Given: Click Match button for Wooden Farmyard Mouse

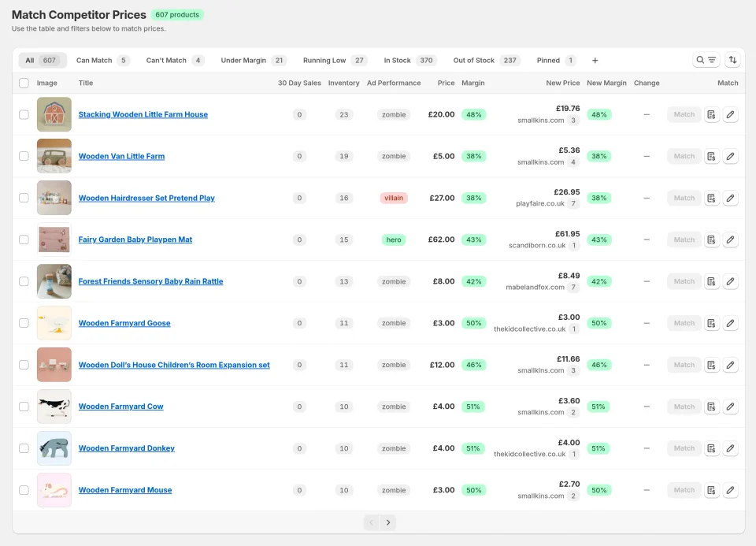Looking at the screenshot, I should [684, 490].
